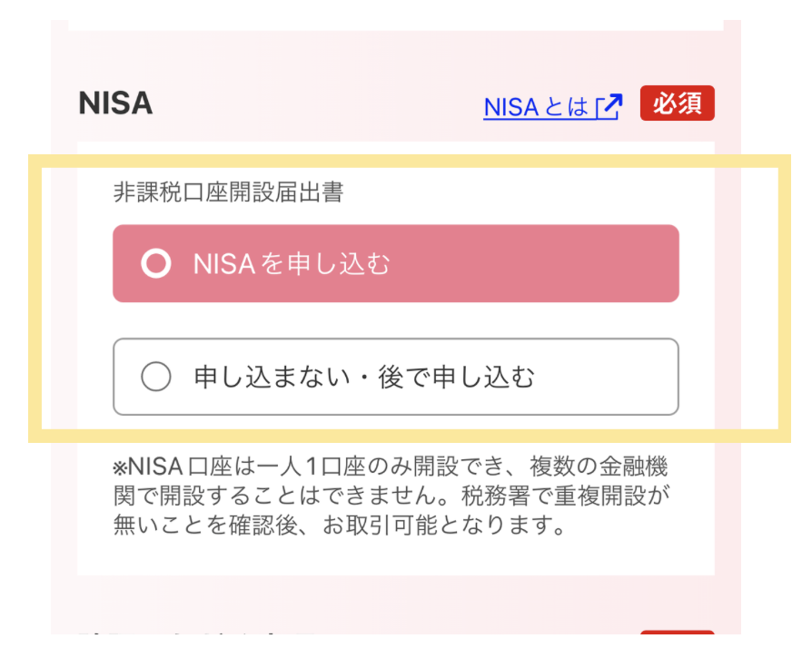Choose the pink NISAを申し込む option button
Screen dimensions: 812x668
click(x=396, y=263)
